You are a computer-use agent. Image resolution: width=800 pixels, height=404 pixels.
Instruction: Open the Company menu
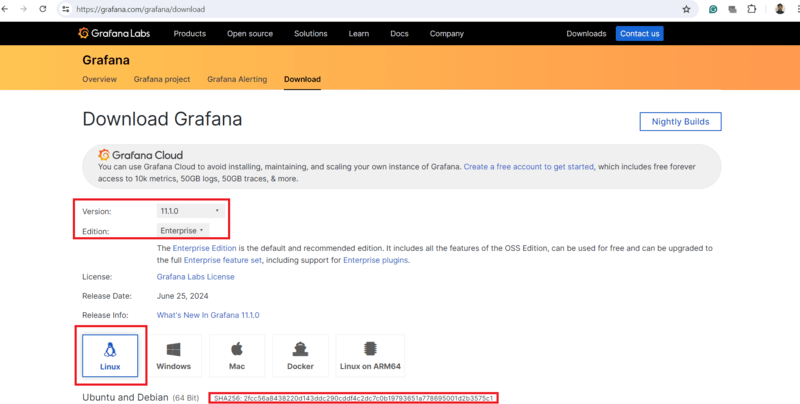coord(446,34)
